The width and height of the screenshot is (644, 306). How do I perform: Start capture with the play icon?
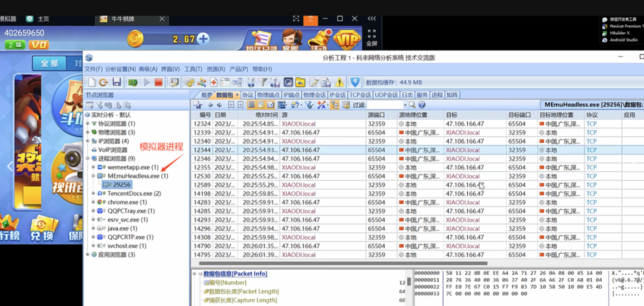pyautogui.click(x=147, y=82)
